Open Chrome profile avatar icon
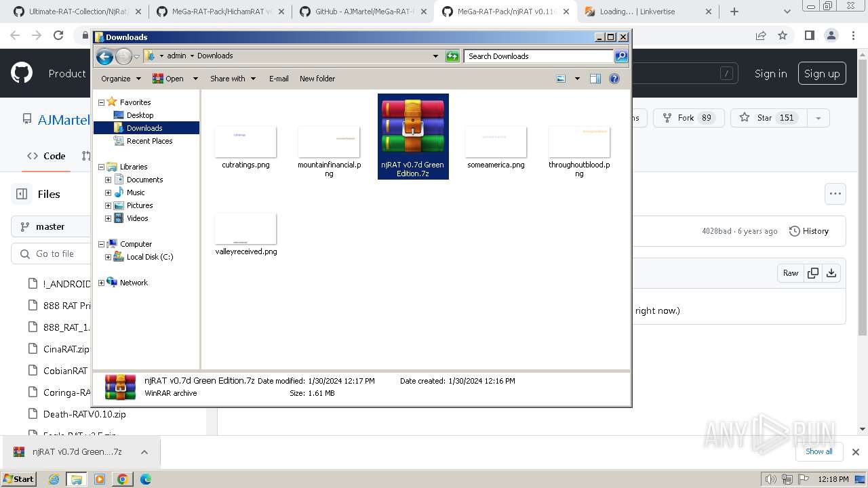The image size is (868, 488). 831,36
